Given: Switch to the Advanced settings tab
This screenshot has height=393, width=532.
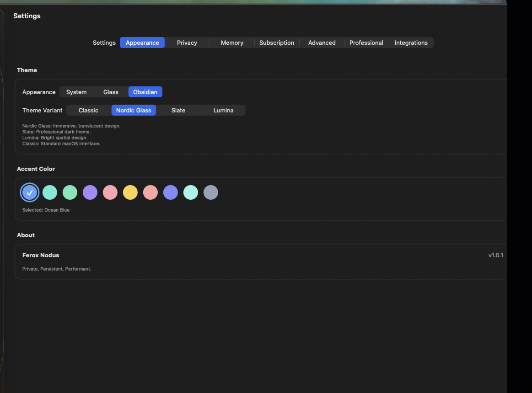Looking at the screenshot, I should click(322, 42).
